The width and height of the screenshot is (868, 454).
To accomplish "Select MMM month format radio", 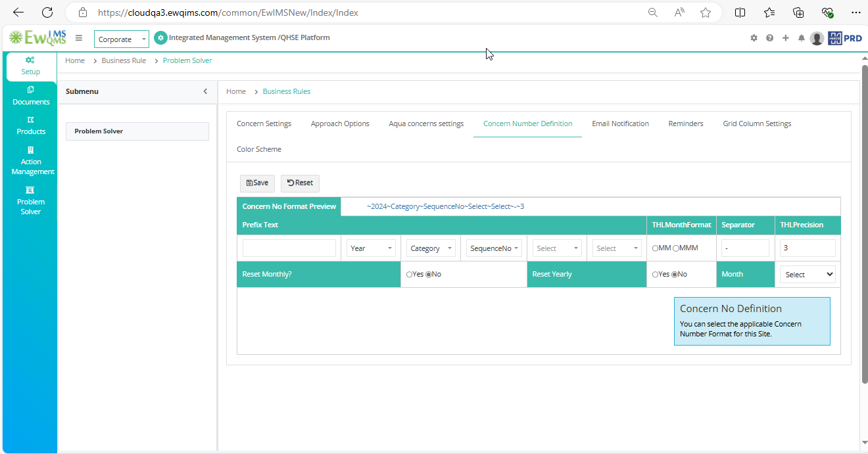I will pos(676,248).
